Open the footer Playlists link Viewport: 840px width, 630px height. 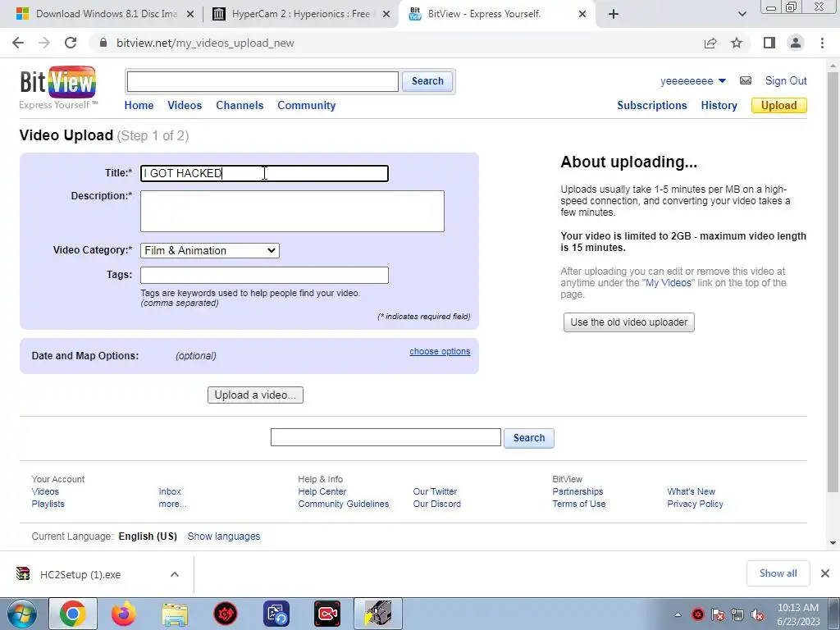48,504
